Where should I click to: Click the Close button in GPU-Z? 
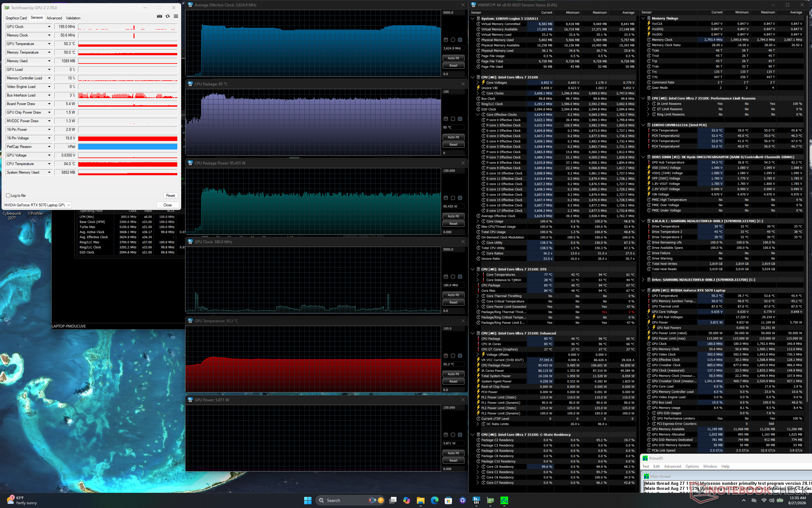tap(167, 205)
